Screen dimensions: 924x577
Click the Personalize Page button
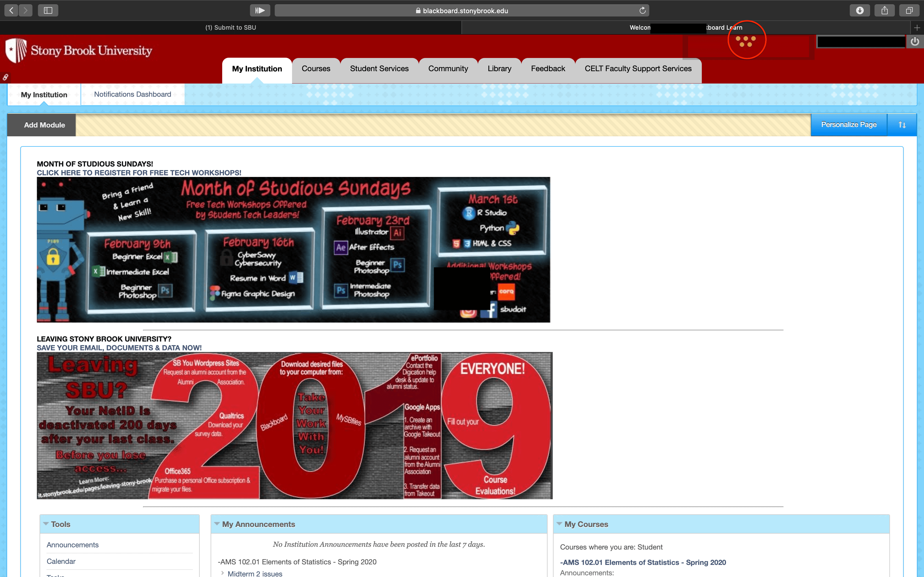point(848,125)
